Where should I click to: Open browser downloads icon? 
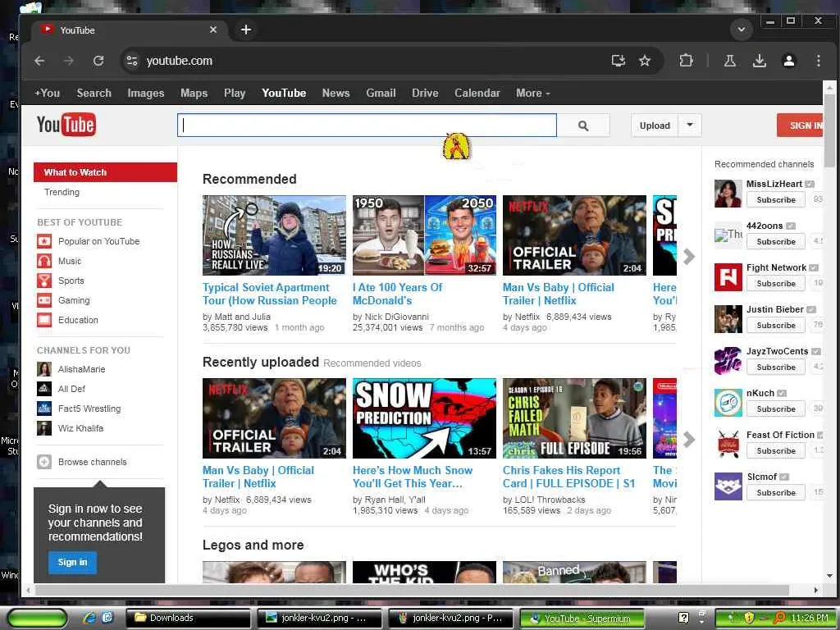click(759, 61)
